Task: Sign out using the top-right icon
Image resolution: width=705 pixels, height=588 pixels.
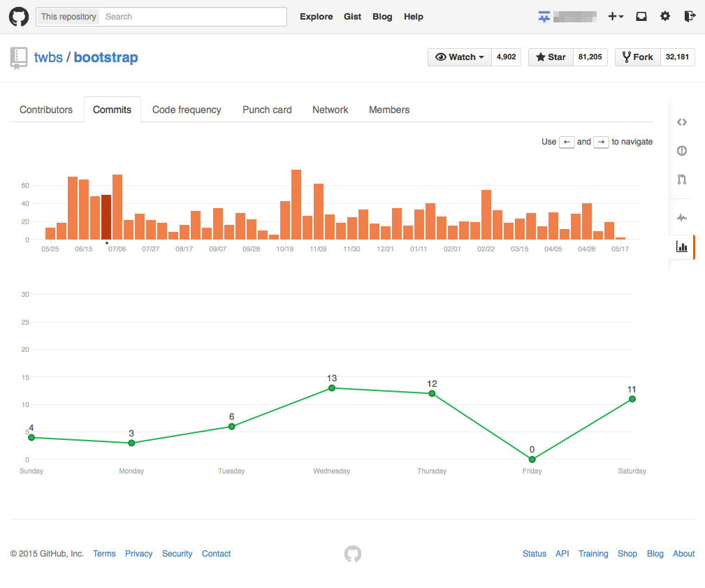Action: [x=689, y=16]
